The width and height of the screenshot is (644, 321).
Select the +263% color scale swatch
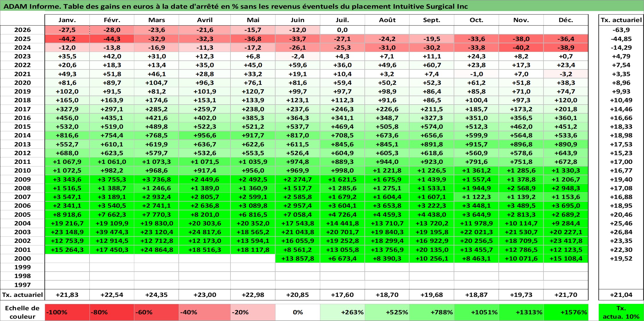[x=342, y=312]
